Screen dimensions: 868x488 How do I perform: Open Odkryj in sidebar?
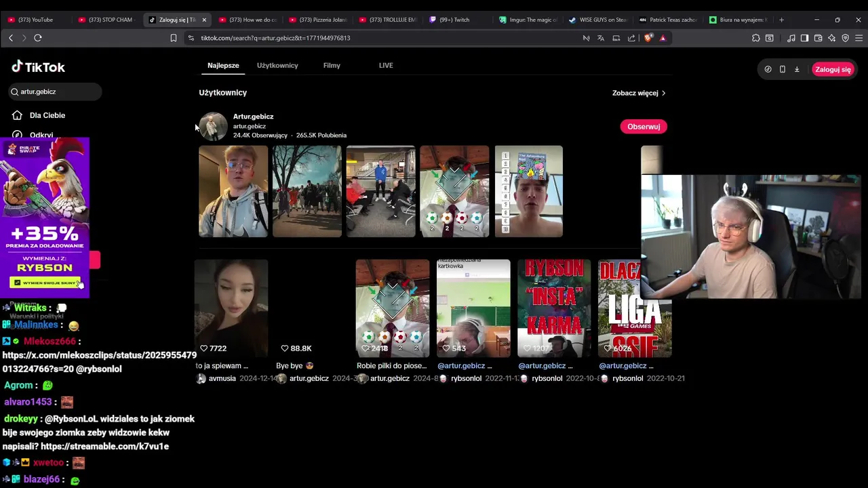(x=41, y=135)
